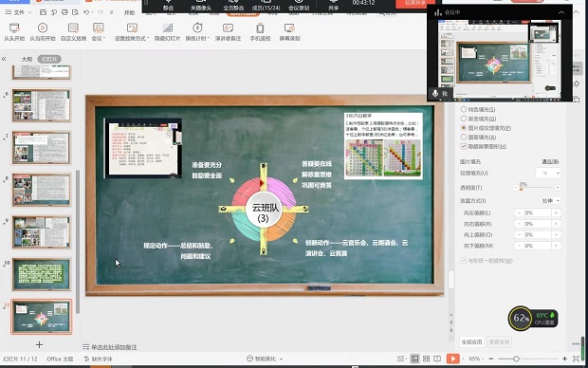The image size is (588, 368).
Task: Switch to slide sorter view icon
Action: 427,359
